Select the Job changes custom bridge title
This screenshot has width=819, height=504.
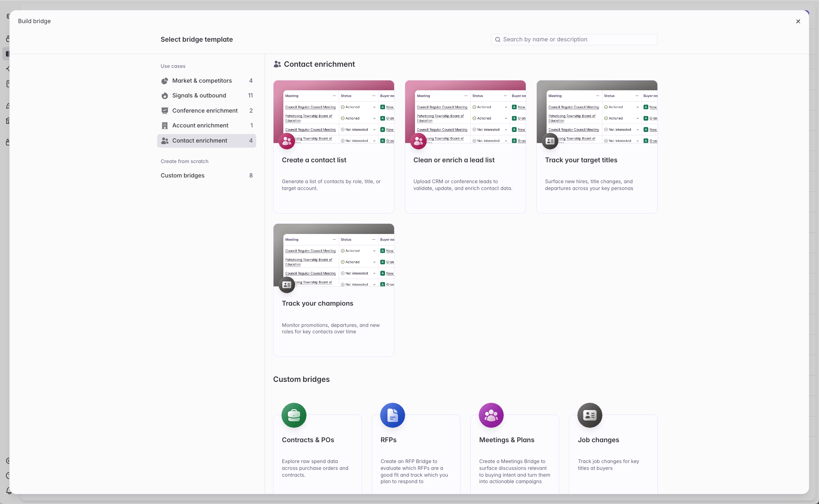[x=599, y=440]
